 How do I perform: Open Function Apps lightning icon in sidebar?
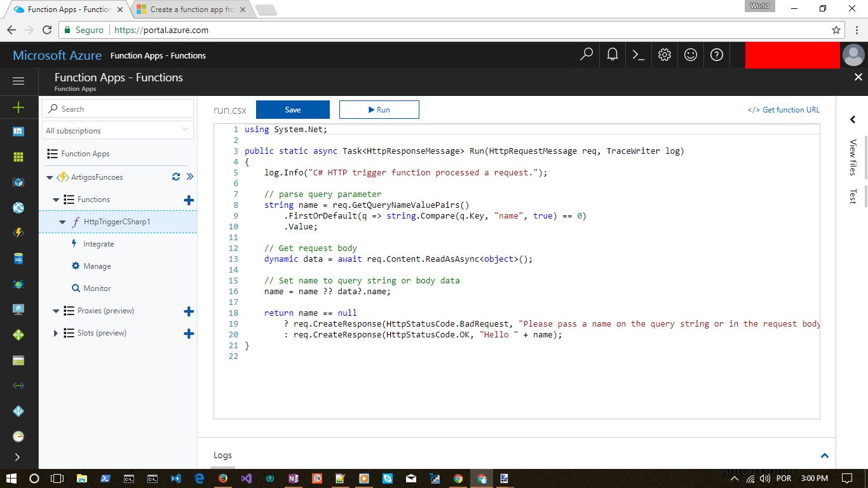(x=18, y=233)
